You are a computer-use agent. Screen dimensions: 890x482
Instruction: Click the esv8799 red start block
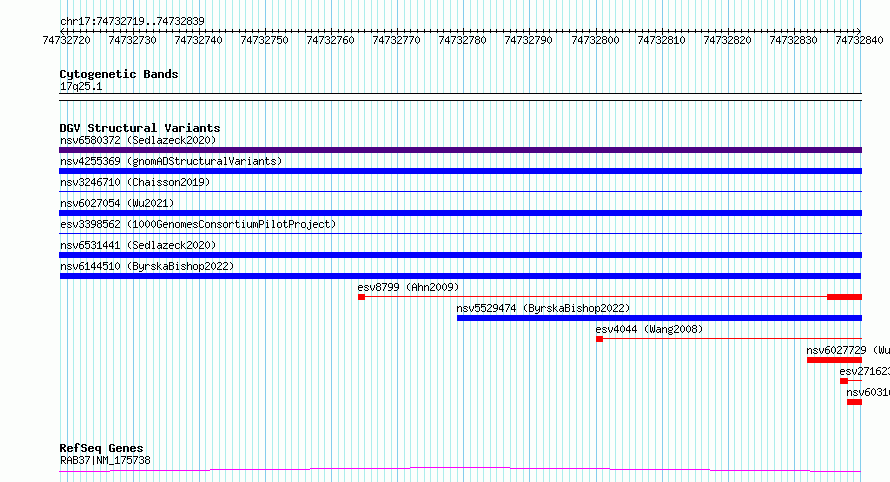(x=362, y=297)
